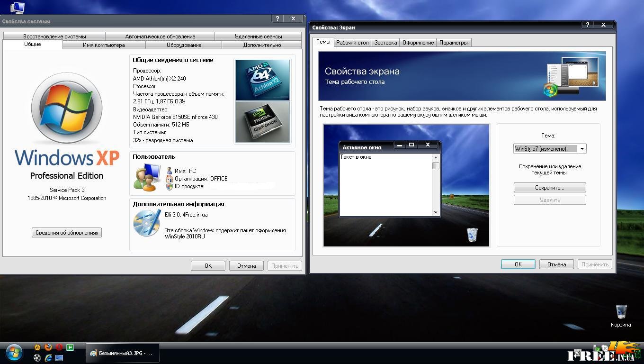Image resolution: width=644 pixels, height=364 pixels.
Task: Click the person icon beside Имя
Action: [x=170, y=171]
